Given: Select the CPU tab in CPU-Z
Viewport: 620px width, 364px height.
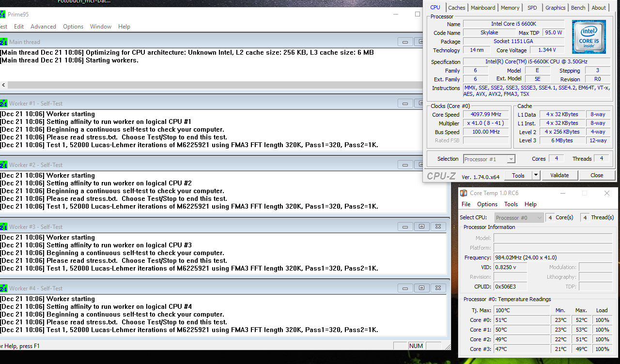Looking at the screenshot, I should (x=435, y=7).
